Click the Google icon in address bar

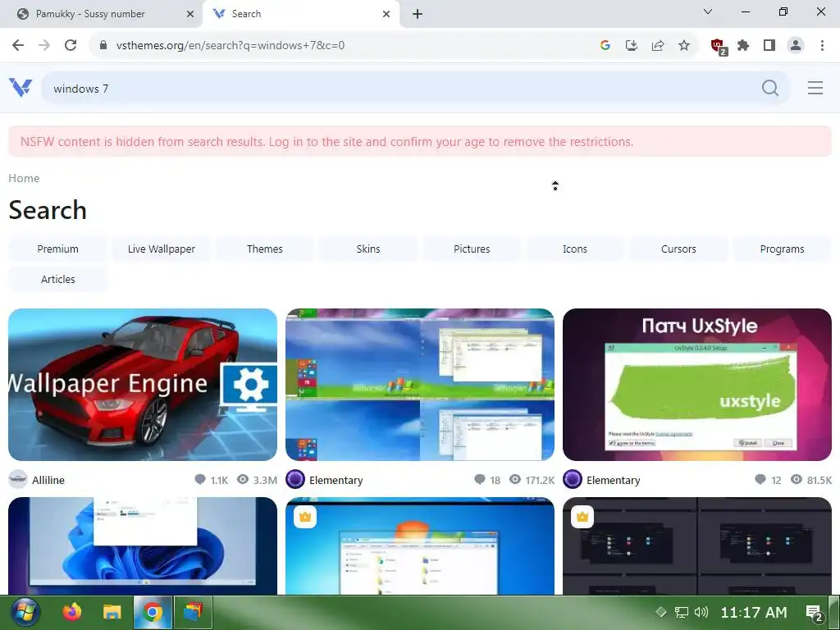pyautogui.click(x=605, y=45)
